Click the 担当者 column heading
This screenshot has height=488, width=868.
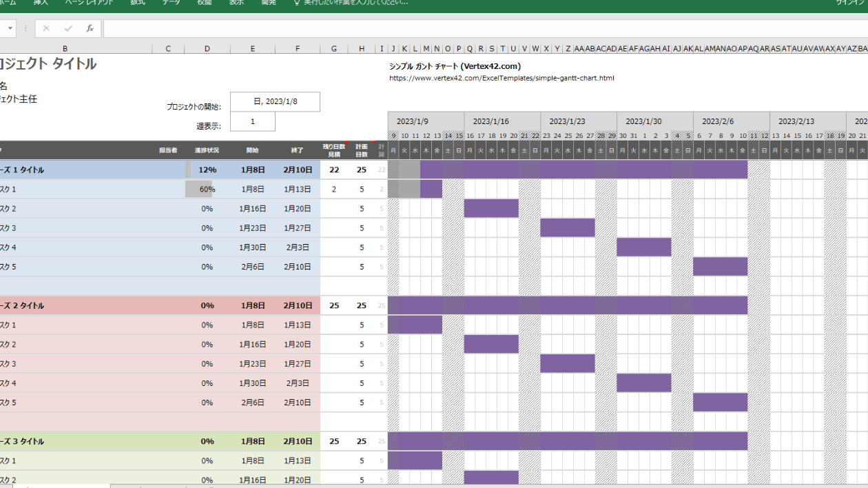[167, 150]
